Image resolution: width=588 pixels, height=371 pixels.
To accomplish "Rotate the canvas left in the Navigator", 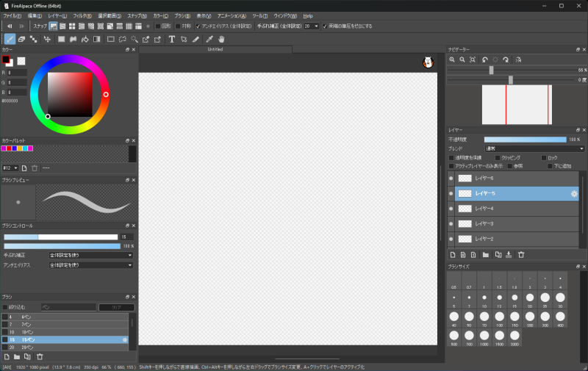I will tap(485, 60).
